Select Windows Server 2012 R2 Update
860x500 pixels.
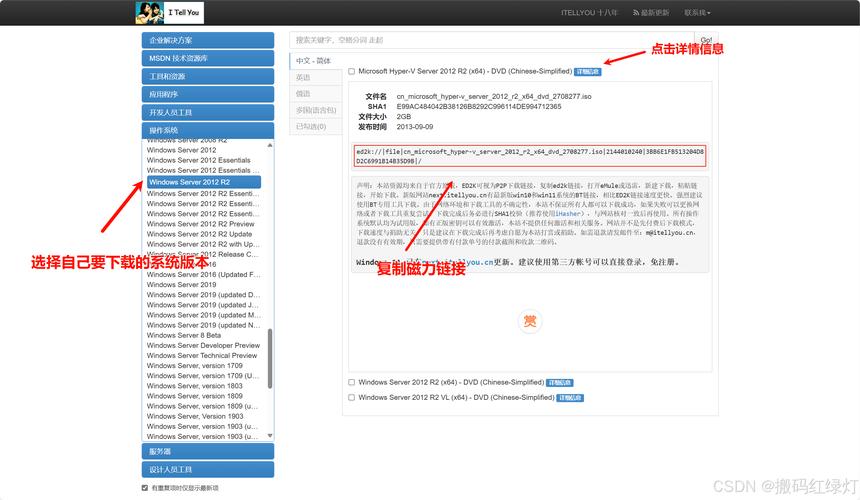coord(200,234)
